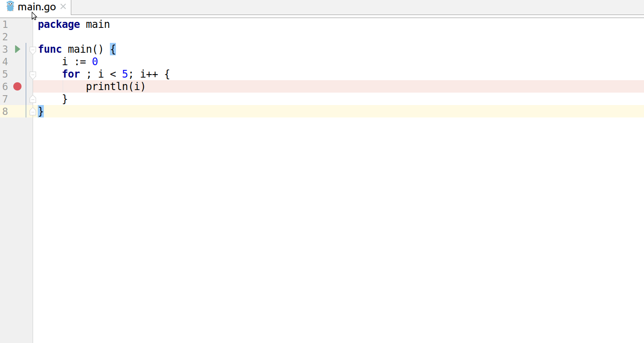Viewport: 644px width, 343px height.
Task: Click the Go gopher icon on the main.go tab
Action: (10, 6)
